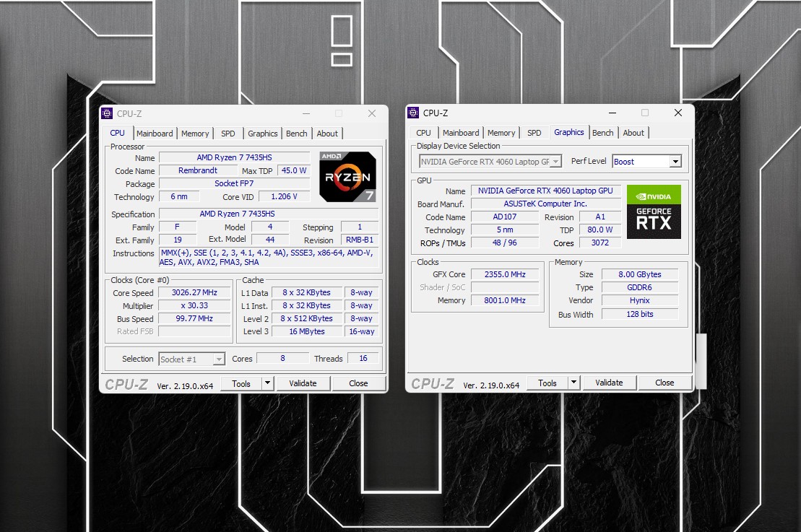Open Memory tab in left CPU-Z window
This screenshot has height=532, width=801.
click(195, 134)
